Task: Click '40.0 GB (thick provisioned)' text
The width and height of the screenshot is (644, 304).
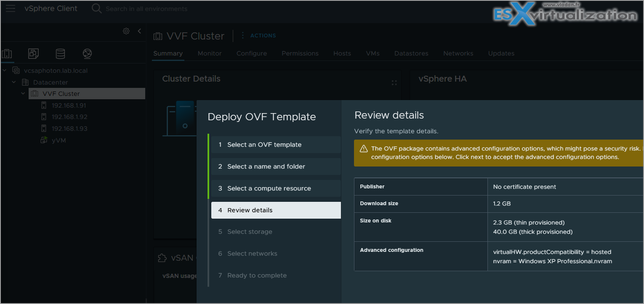Action: 533,232
